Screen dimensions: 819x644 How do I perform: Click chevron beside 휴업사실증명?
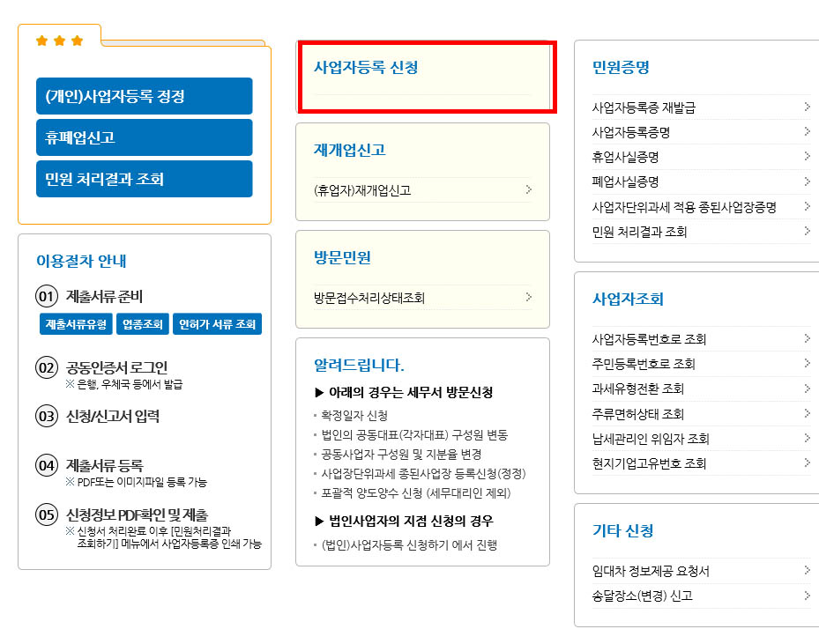point(807,156)
